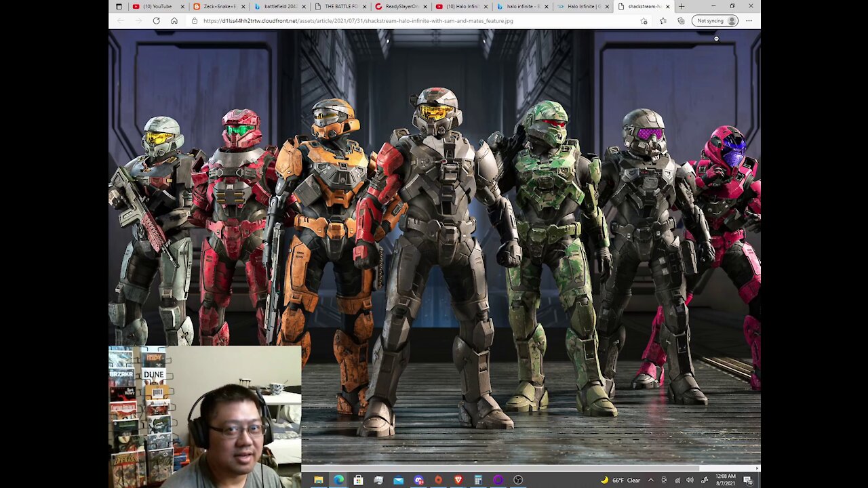View site information lock icon

pos(194,21)
